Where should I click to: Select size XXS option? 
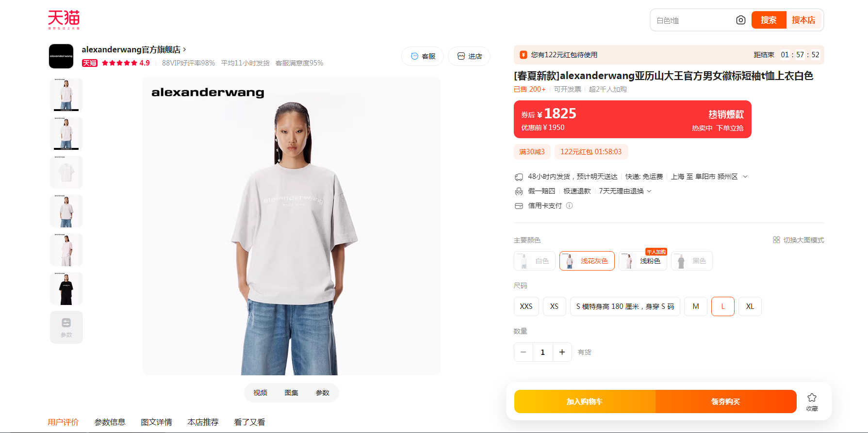[526, 306]
